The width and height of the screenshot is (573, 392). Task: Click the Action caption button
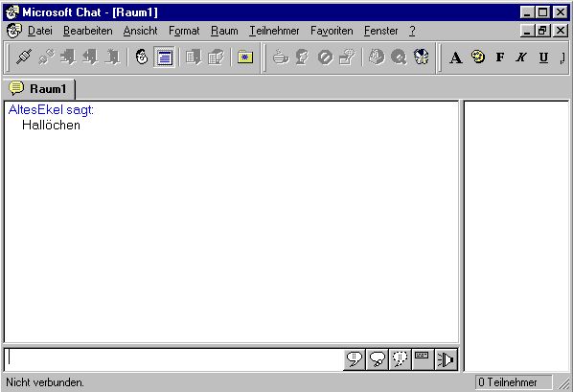point(423,359)
